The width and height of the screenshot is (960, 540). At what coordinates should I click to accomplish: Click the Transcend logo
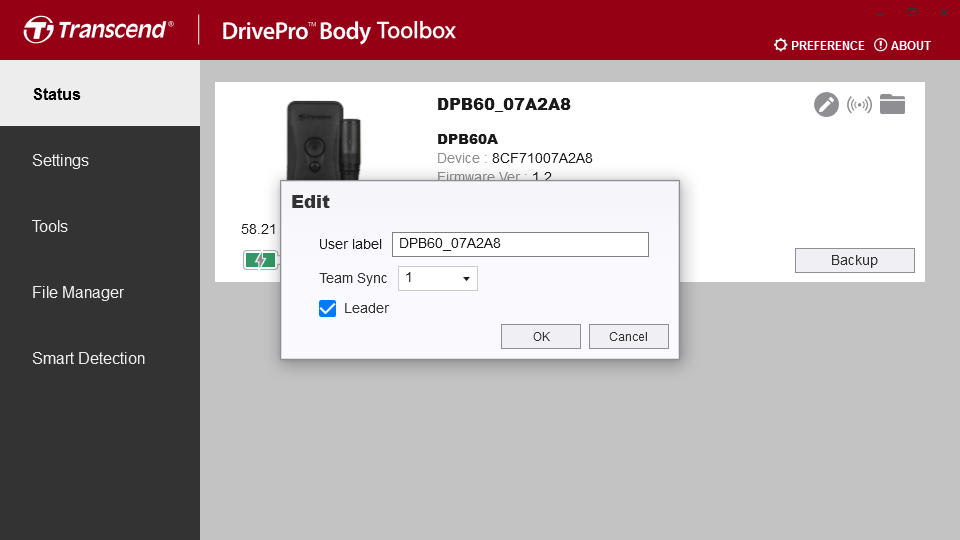click(99, 30)
